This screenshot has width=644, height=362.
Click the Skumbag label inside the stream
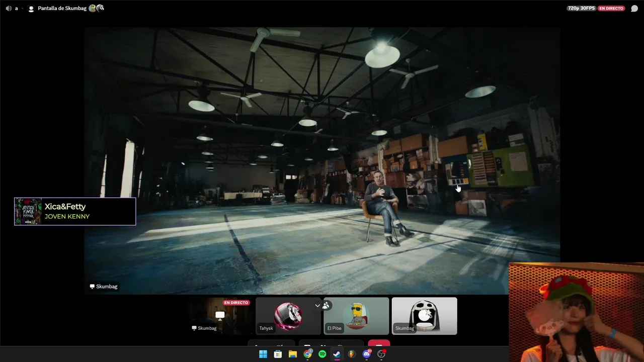click(x=104, y=287)
